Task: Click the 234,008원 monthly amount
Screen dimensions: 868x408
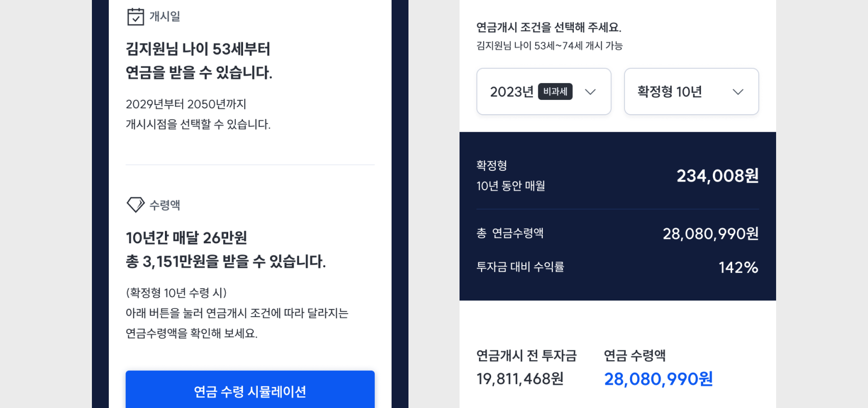Action: (717, 176)
